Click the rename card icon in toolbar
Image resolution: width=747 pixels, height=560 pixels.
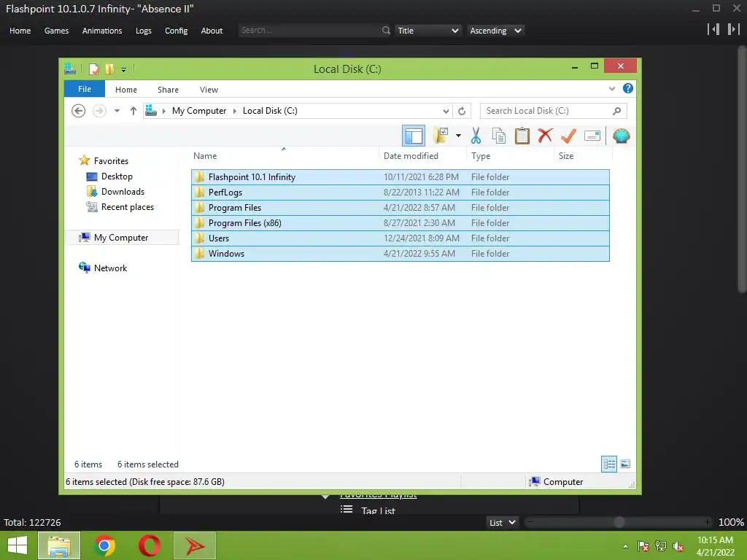(x=592, y=136)
